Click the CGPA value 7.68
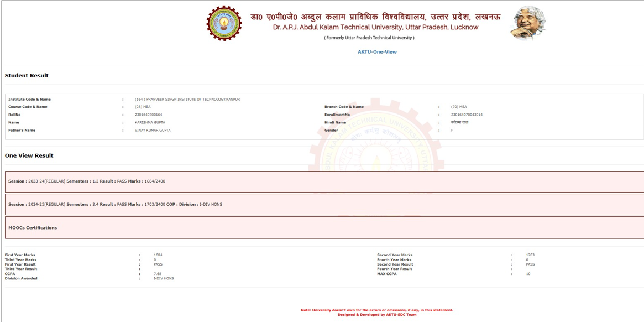 point(158,274)
